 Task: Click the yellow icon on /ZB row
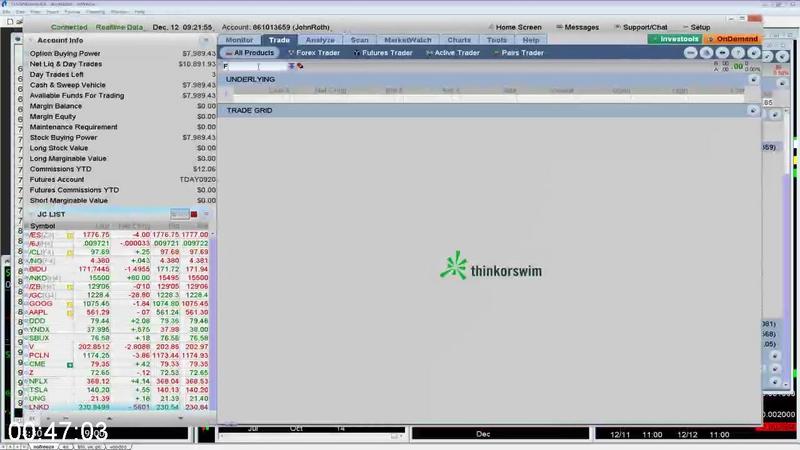[70, 287]
